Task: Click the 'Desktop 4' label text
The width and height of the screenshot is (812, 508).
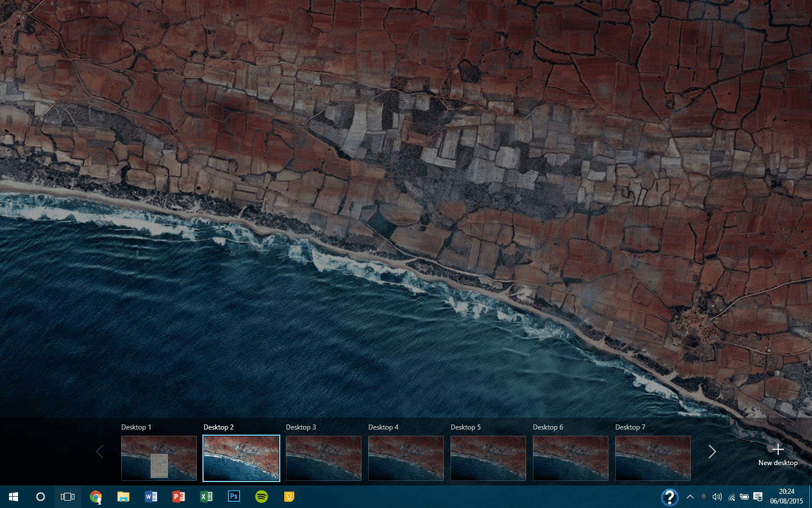Action: click(x=383, y=427)
